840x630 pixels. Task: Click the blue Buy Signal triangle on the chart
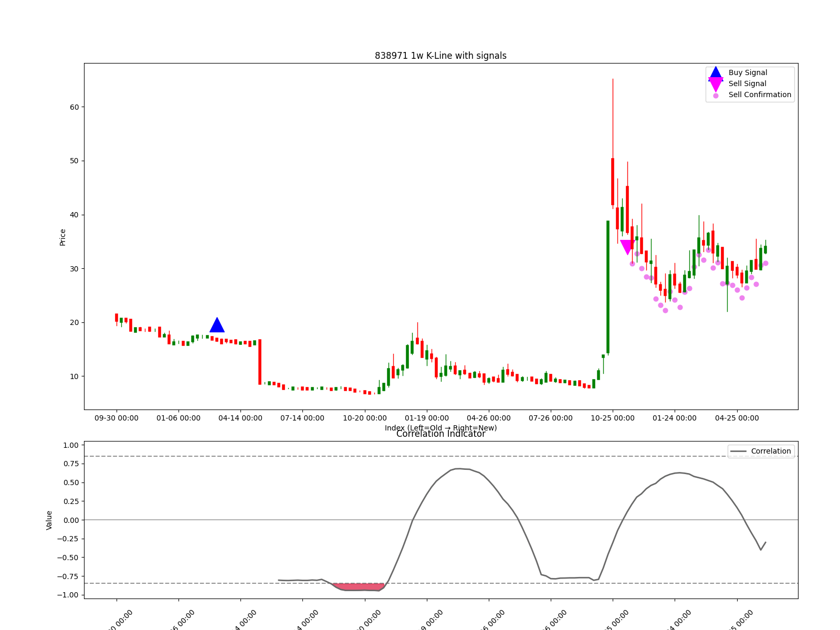(x=217, y=325)
